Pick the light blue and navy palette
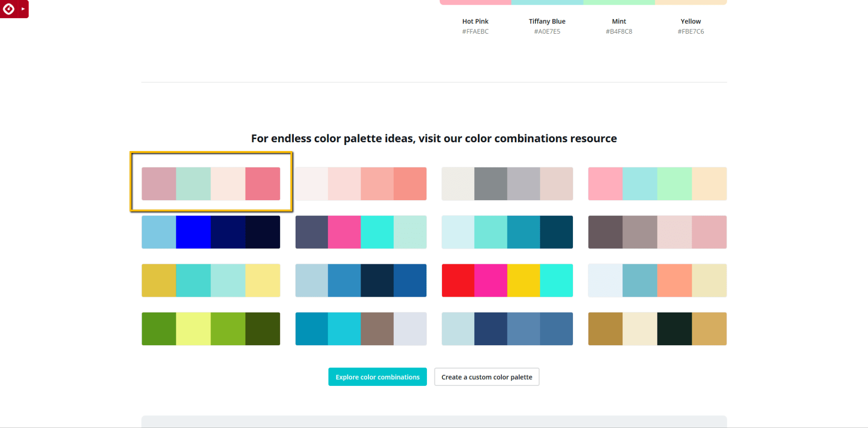Screen dimensions: 868x428 [x=361, y=280]
